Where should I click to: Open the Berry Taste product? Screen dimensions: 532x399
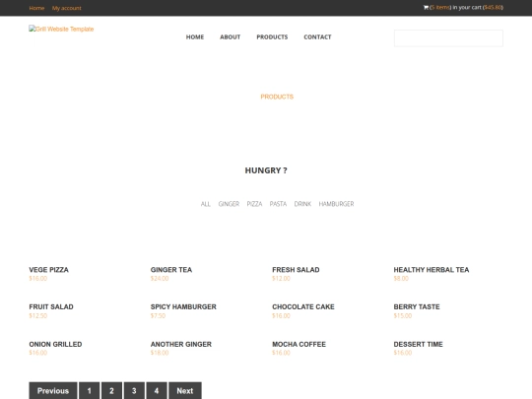pos(417,306)
